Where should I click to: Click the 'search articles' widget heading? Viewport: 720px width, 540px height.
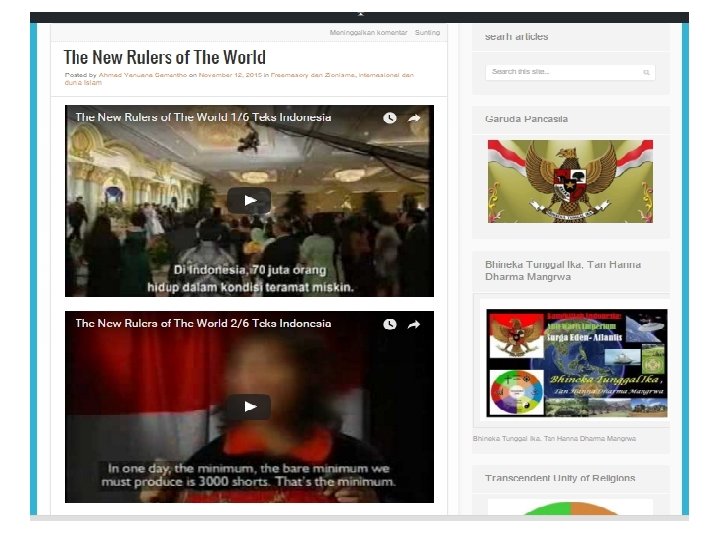[x=517, y=37]
